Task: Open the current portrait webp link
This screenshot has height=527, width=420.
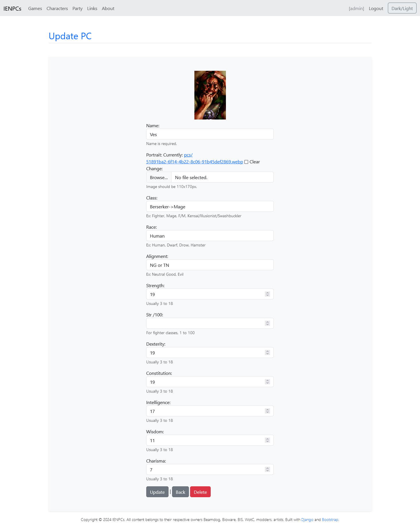Action: pyautogui.click(x=194, y=162)
